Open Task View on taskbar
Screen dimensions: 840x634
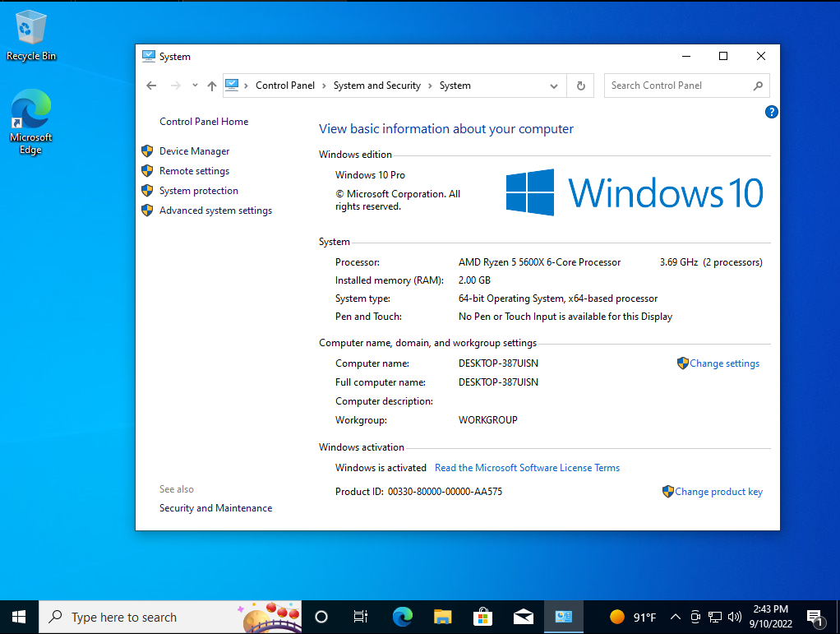tap(361, 618)
